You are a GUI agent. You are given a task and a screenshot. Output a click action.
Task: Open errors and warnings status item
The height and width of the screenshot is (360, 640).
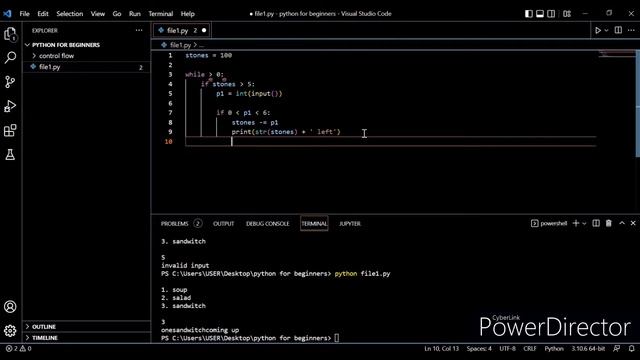(x=18, y=349)
